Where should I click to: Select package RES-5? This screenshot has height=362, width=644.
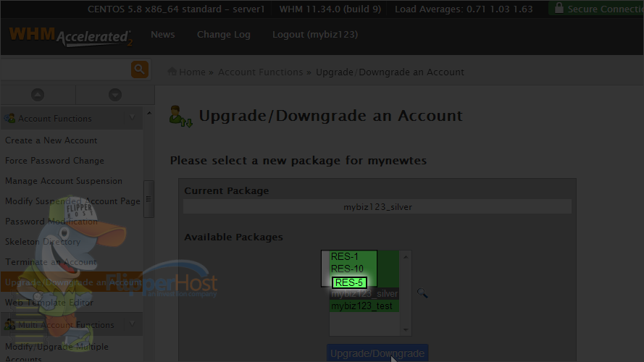(349, 282)
